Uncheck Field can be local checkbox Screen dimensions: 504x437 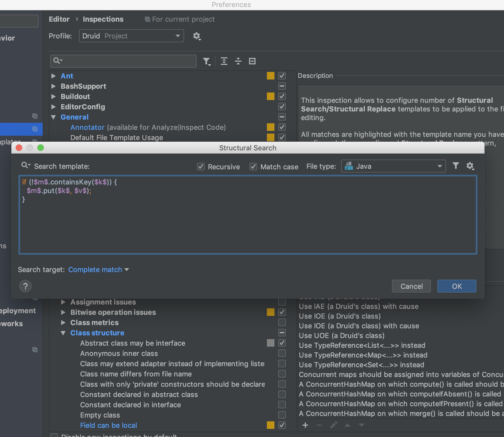click(x=282, y=425)
